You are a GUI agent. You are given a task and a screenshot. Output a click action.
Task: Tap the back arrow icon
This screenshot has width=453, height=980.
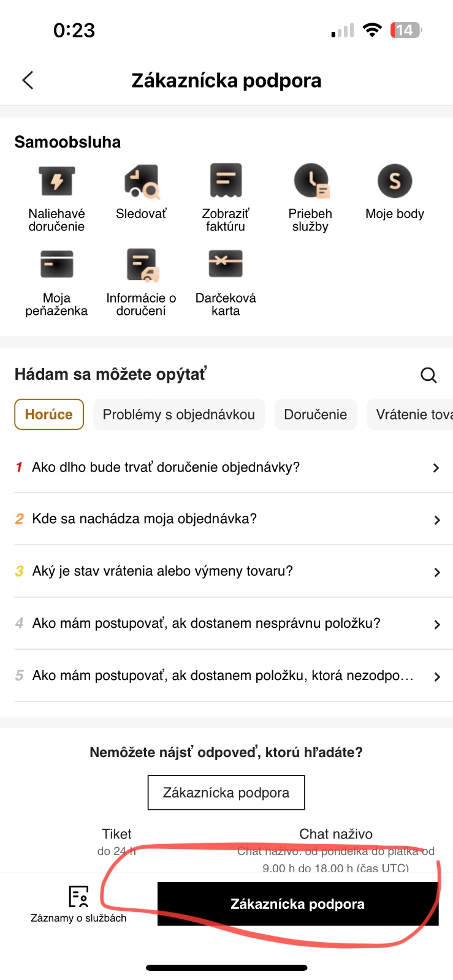[28, 80]
